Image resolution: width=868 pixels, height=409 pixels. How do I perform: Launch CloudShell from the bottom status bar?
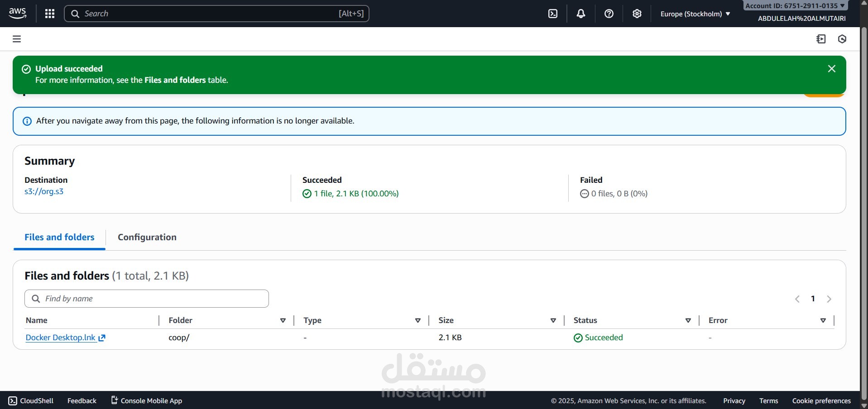tap(31, 400)
